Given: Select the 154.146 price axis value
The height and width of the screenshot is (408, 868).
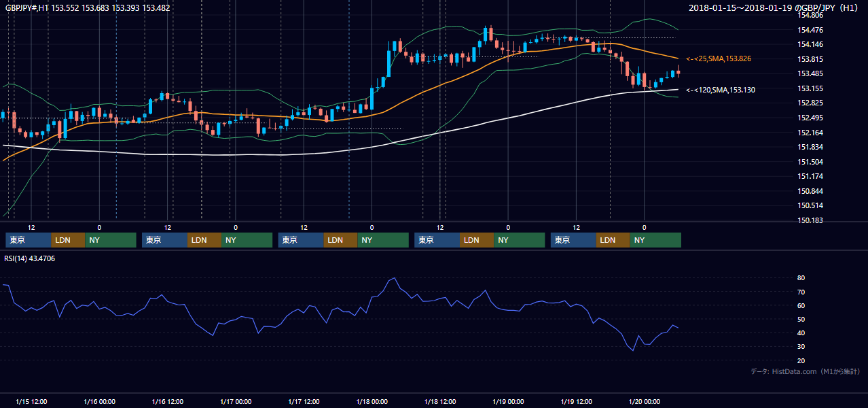Looking at the screenshot, I should (811, 44).
